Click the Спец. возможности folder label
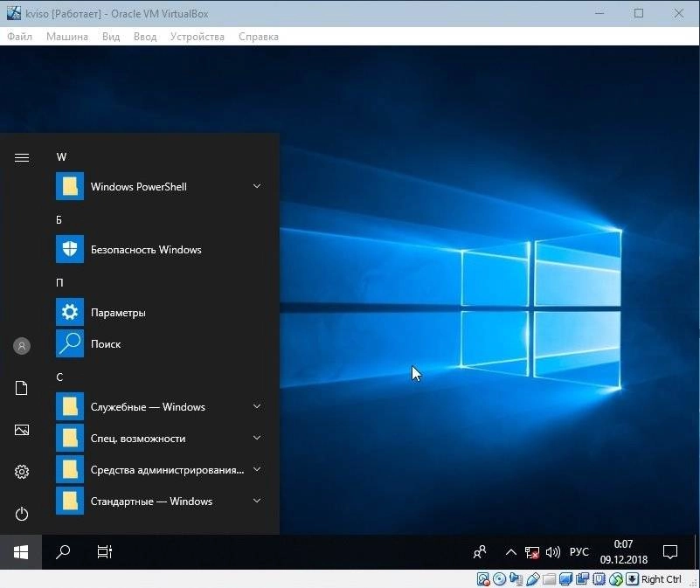This screenshot has height=588, width=700. tap(138, 439)
